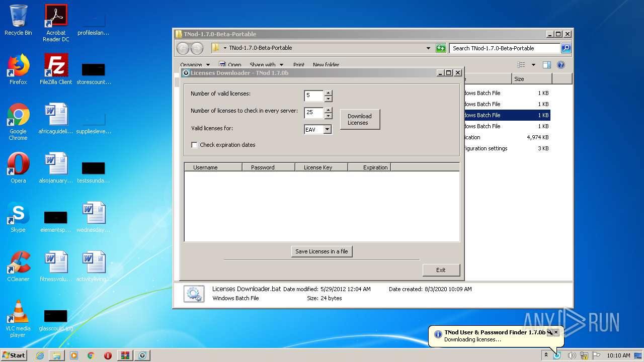Open the Share with menu in Explorer
644x362 pixels.
(266, 65)
